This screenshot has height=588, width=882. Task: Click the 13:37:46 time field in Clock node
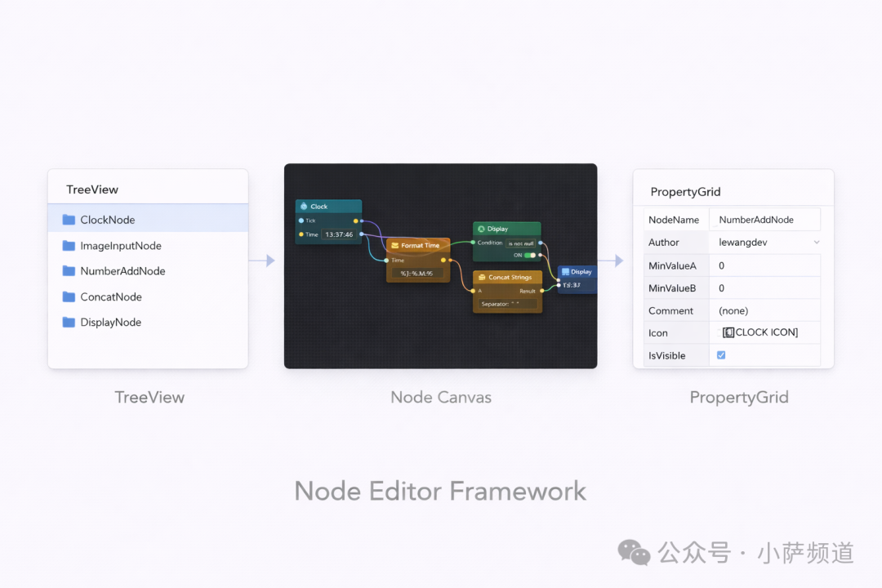[339, 234]
